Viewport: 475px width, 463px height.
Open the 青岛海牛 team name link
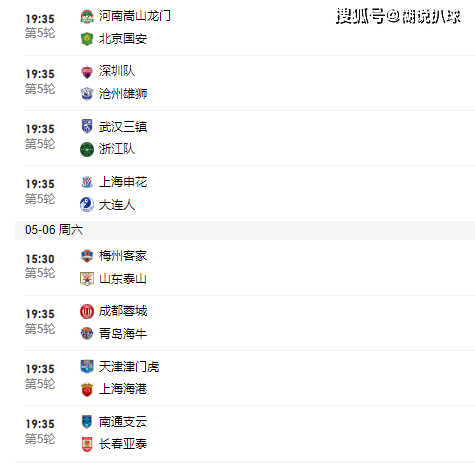(123, 334)
